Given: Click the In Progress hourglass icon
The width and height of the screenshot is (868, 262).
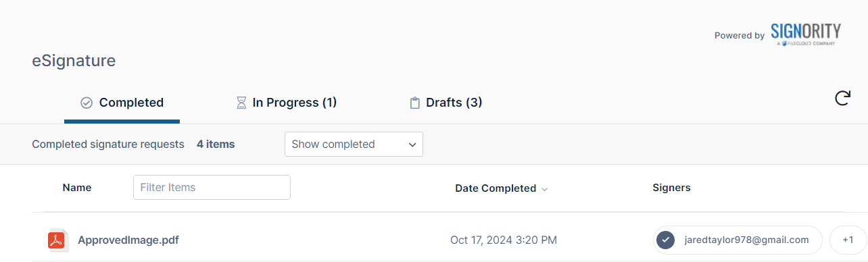Looking at the screenshot, I should pos(241,103).
